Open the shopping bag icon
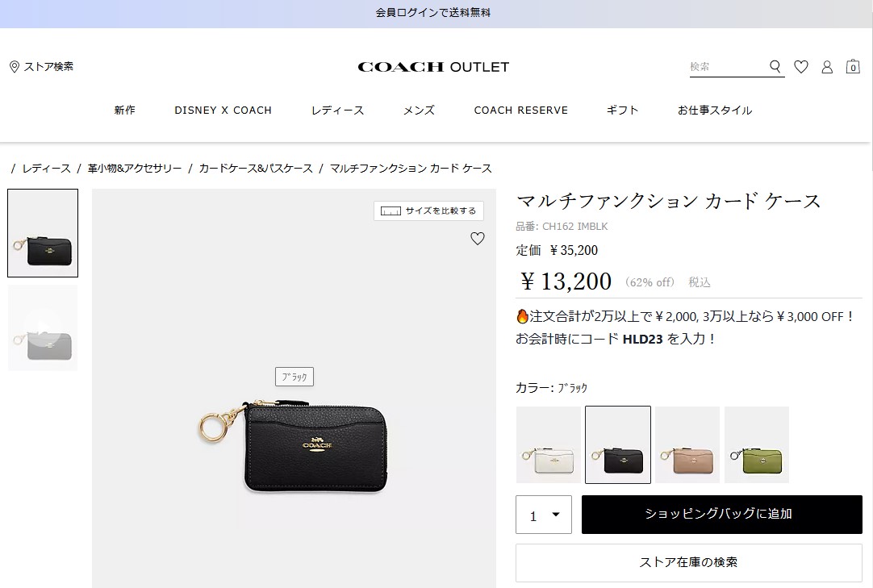Viewport: 873px width, 588px height. coord(852,67)
